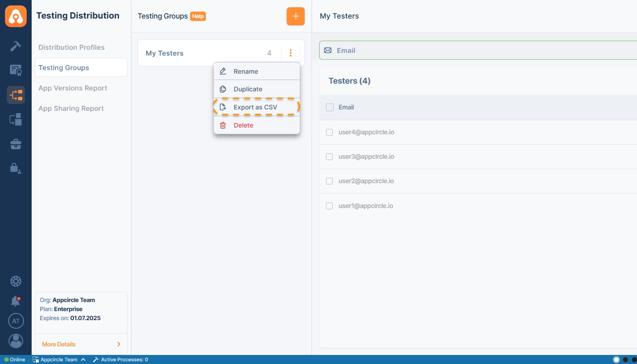The height and width of the screenshot is (364, 637).
Task: Select Rename in the context menu
Action: pyautogui.click(x=246, y=71)
